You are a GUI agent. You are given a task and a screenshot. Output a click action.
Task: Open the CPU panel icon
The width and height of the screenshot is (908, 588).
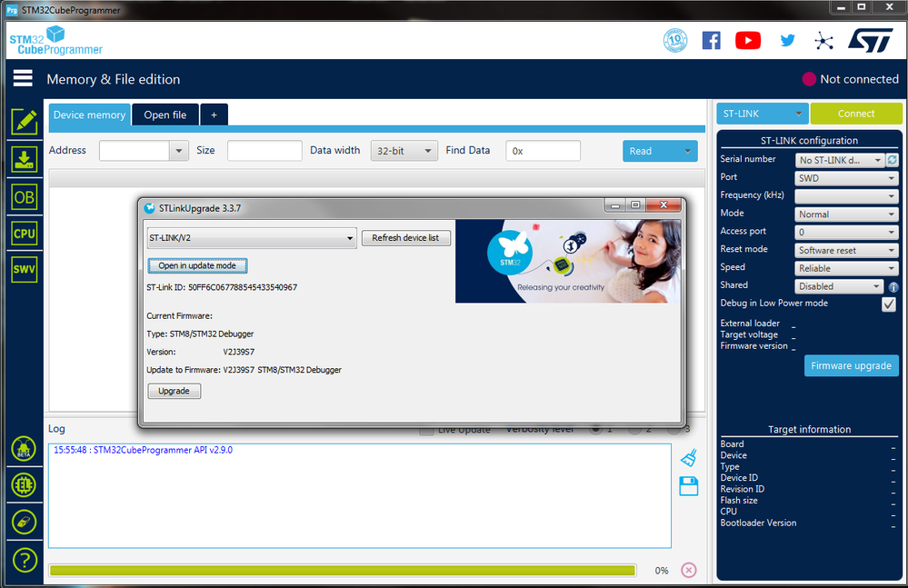pyautogui.click(x=25, y=234)
